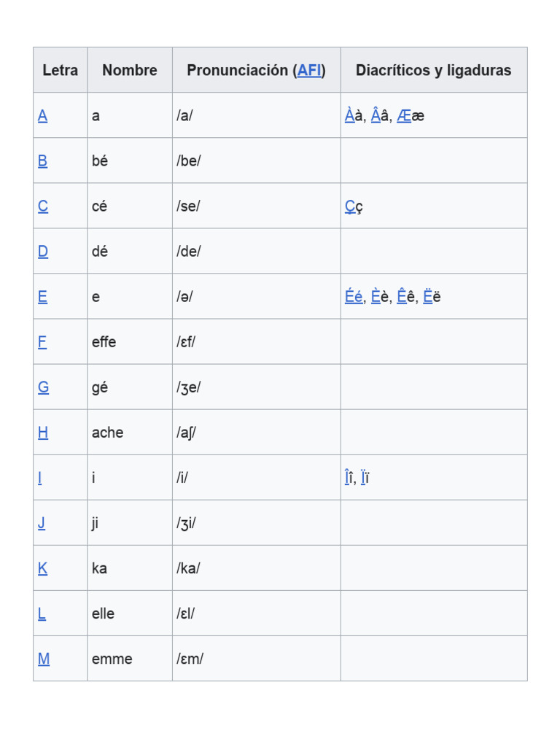Follow the Ç cedilla link
Screen dimensions: 560x747
point(350,206)
